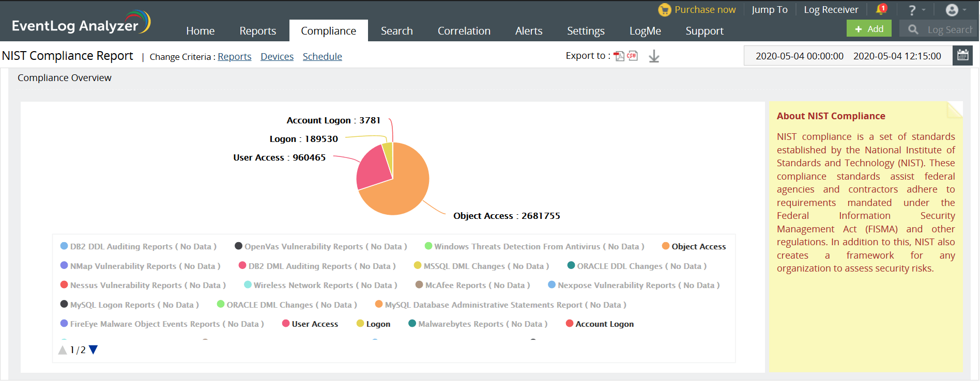Click the green Add button
980x381 pixels.
pyautogui.click(x=869, y=29)
